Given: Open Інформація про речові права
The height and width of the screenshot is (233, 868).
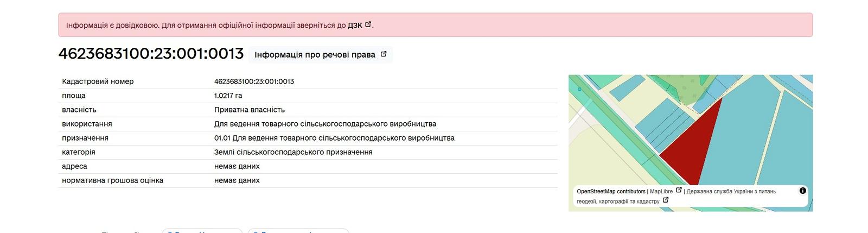Looking at the screenshot, I should click(x=315, y=54).
